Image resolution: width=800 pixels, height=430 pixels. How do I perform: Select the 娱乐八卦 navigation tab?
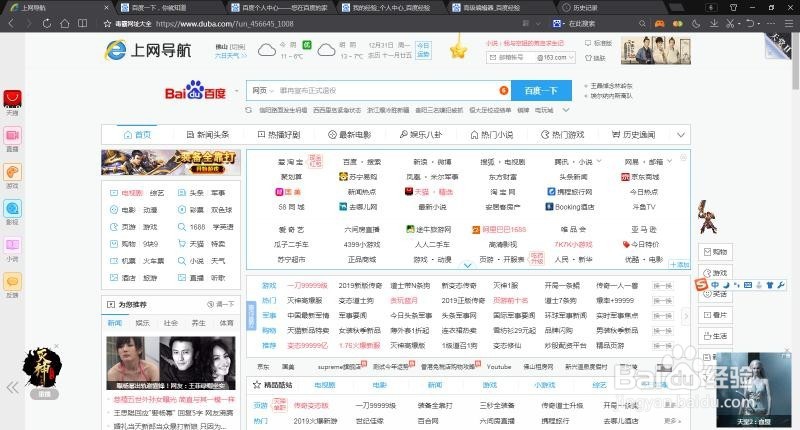(420, 135)
